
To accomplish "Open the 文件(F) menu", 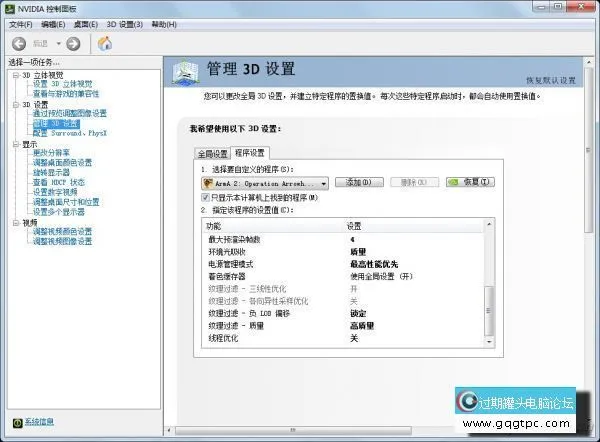I will pyautogui.click(x=21, y=24).
